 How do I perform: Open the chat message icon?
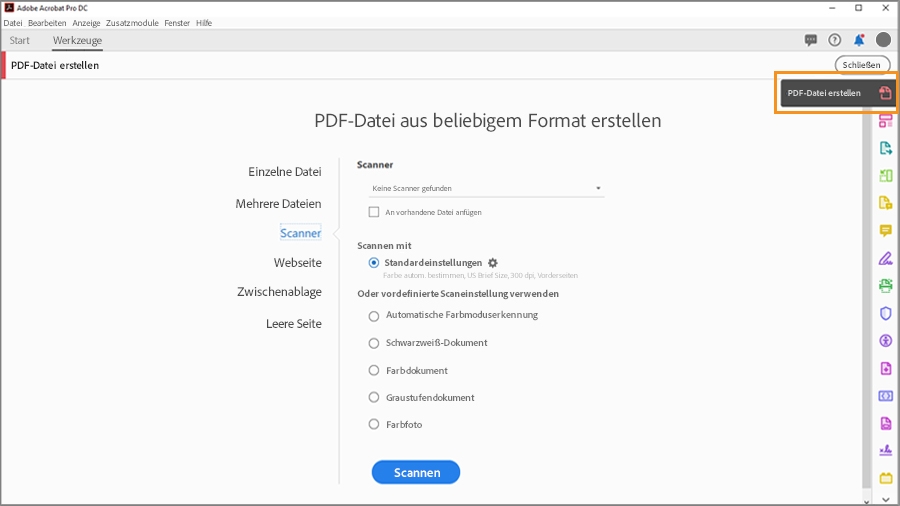click(x=811, y=40)
